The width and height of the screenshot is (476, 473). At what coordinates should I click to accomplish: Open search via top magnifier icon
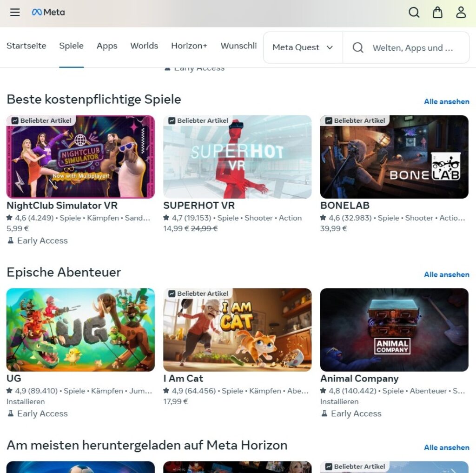click(414, 13)
